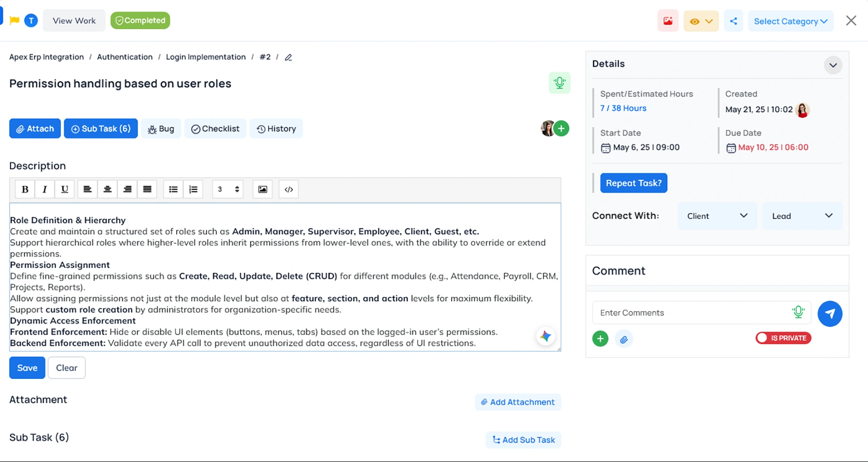This screenshot has height=462, width=868.
Task: Toggle the eye watch dropdown button
Action: click(x=701, y=21)
